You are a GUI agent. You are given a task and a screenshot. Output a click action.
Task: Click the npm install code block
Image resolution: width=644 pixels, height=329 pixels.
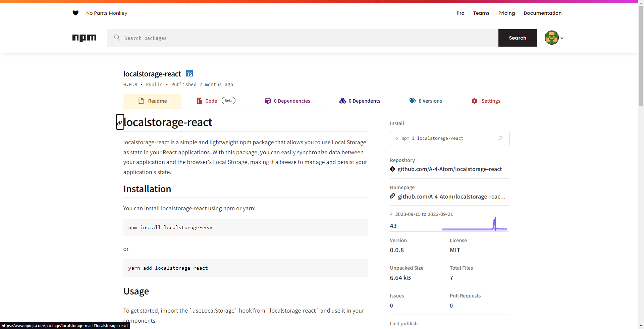point(246,227)
